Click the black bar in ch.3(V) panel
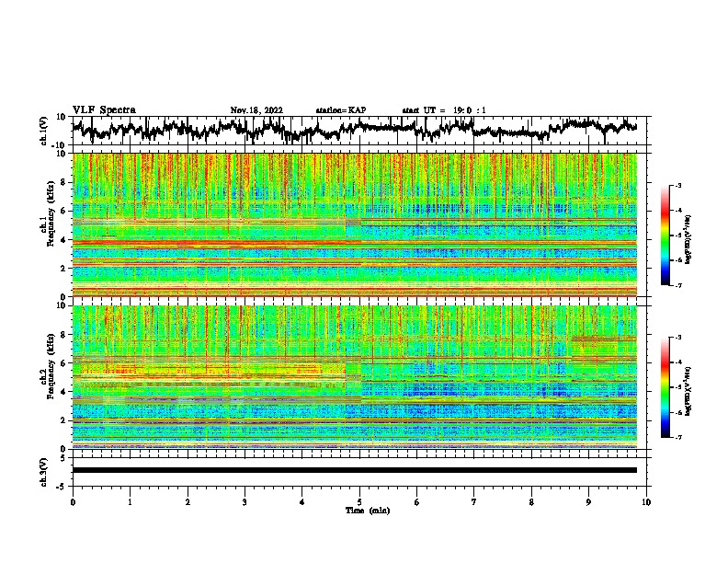This screenshot has height=563, width=728. (x=355, y=470)
